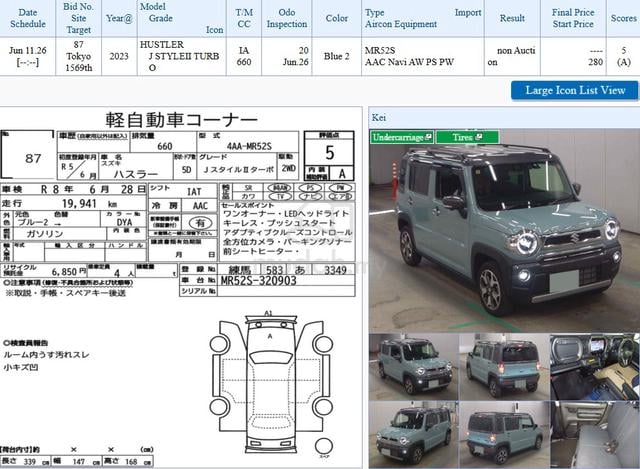Click the Scores column header

point(623,18)
